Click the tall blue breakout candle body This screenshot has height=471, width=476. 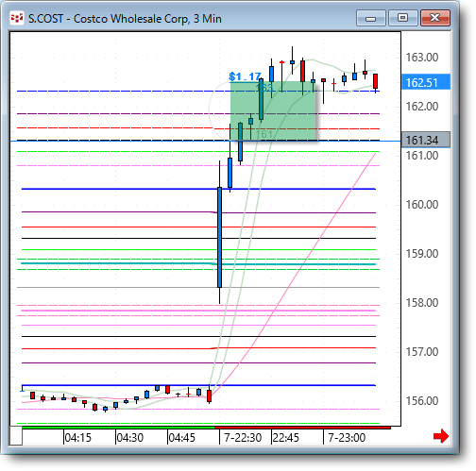point(219,237)
